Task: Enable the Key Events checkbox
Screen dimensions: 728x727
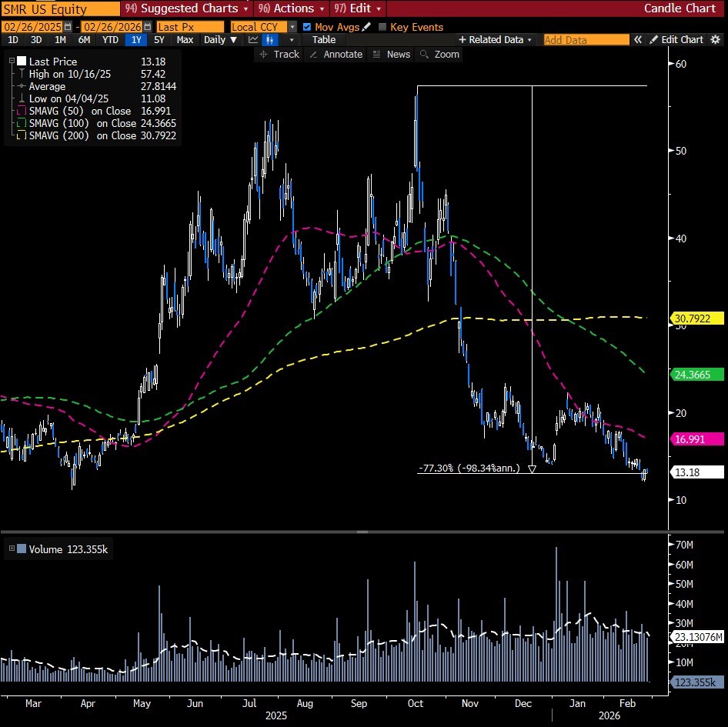Action: (382, 27)
